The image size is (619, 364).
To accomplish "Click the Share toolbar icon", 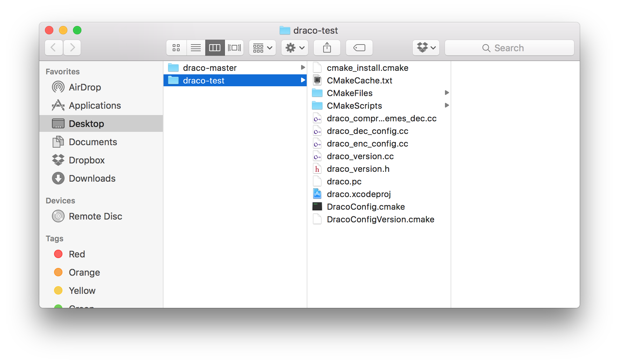I will 327,48.
